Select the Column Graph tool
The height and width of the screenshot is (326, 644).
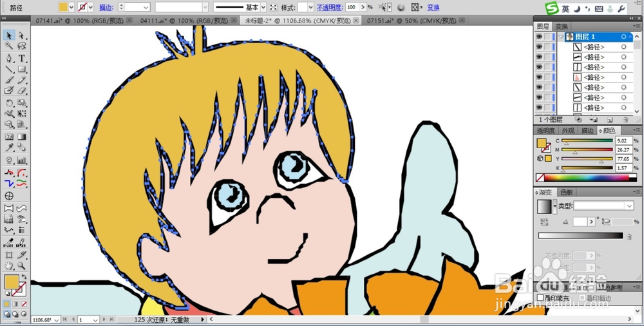click(21, 160)
